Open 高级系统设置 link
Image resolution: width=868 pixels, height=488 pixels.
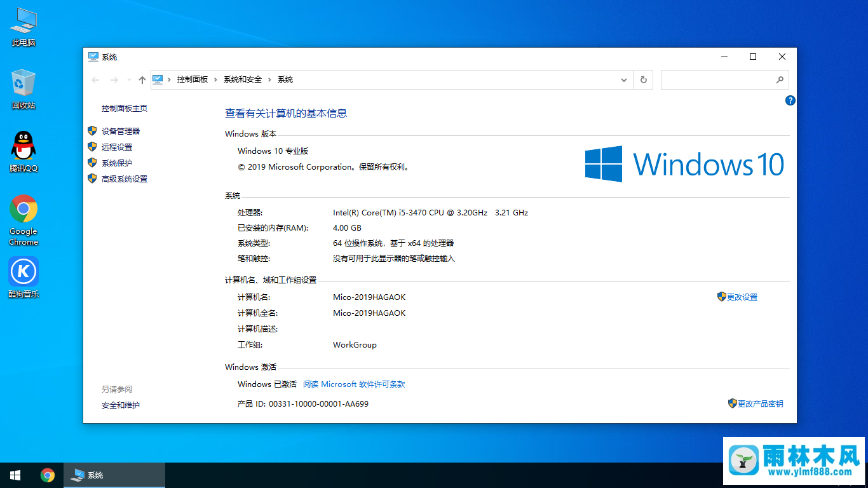125,179
